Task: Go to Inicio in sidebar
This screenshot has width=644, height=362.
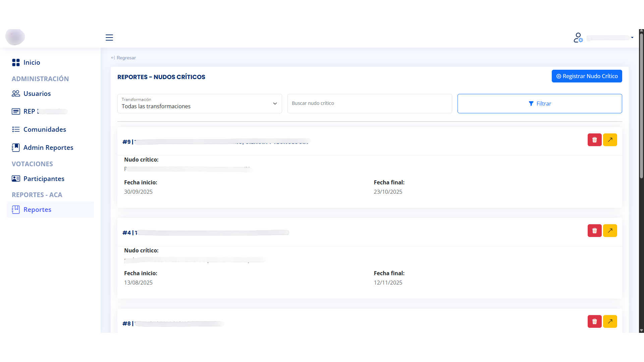Action: point(32,62)
